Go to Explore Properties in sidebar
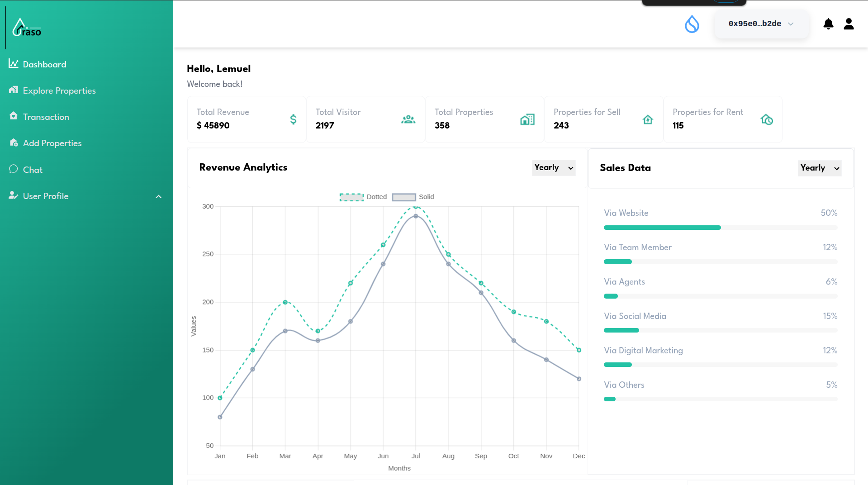Viewport: 868px width, 485px height. (x=59, y=90)
